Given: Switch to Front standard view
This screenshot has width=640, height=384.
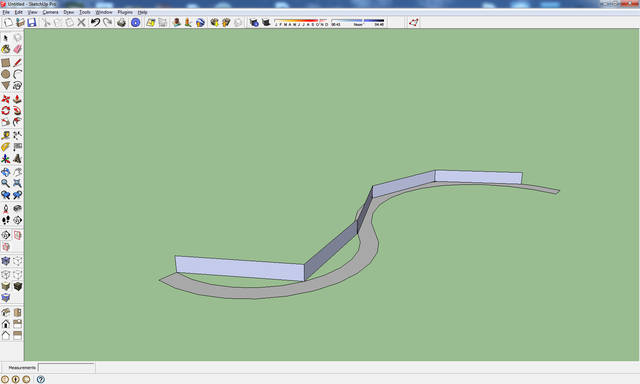Looking at the screenshot, I should pos(6,324).
